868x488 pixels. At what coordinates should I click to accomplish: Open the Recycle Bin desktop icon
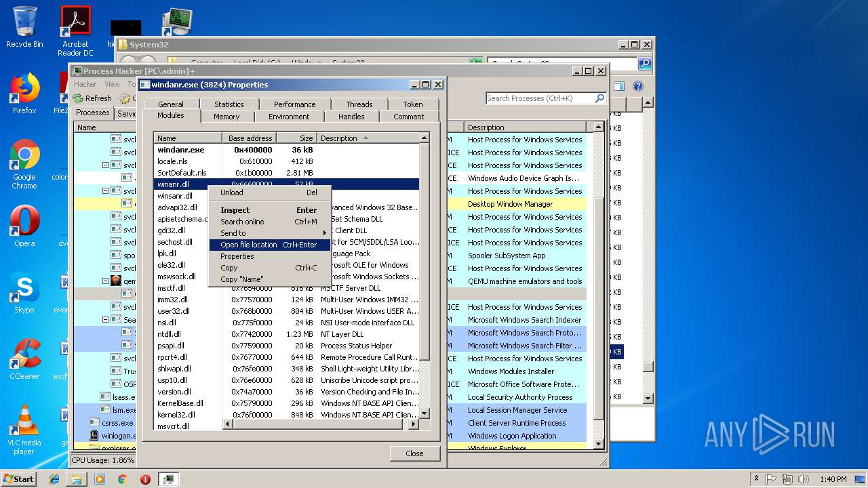tap(24, 27)
